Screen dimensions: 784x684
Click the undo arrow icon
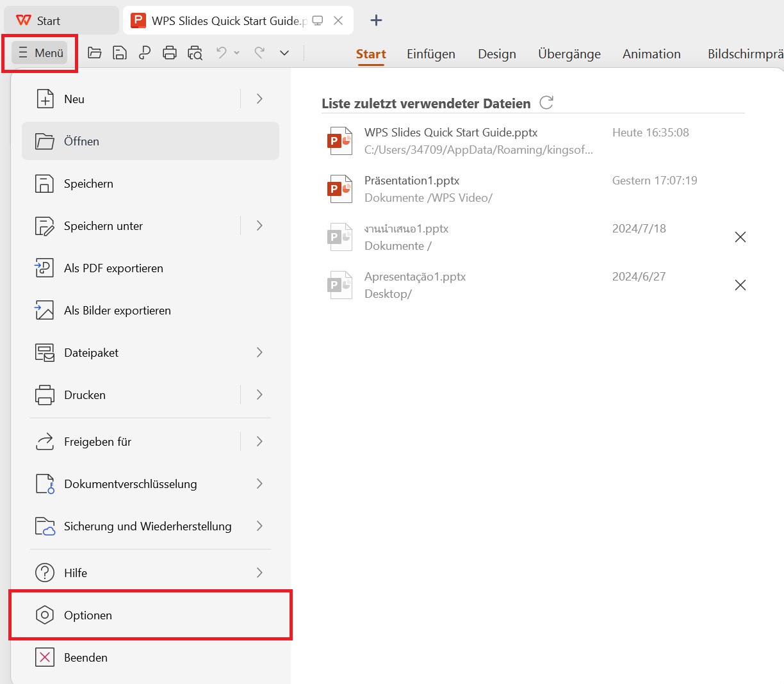click(222, 53)
